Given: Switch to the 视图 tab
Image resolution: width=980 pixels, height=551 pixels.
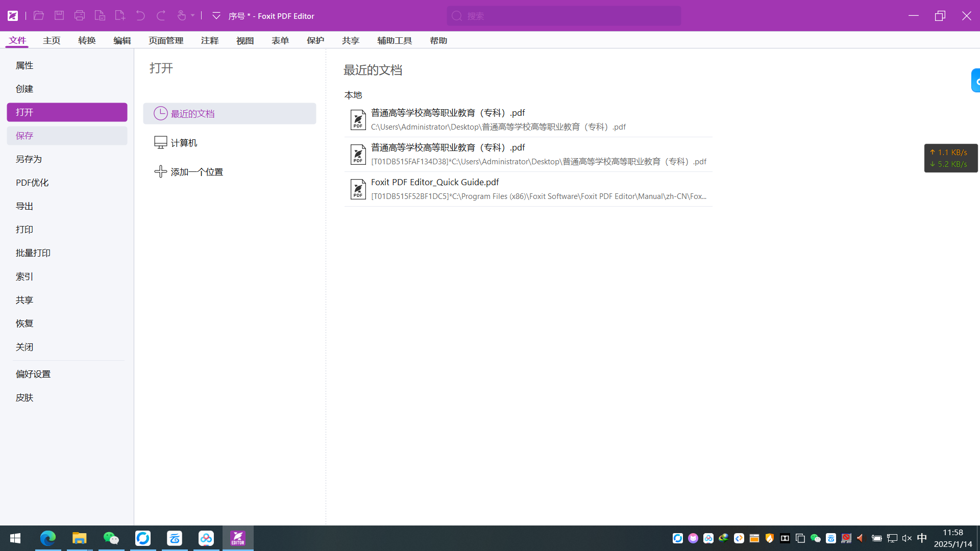Looking at the screenshot, I should tap(245, 40).
